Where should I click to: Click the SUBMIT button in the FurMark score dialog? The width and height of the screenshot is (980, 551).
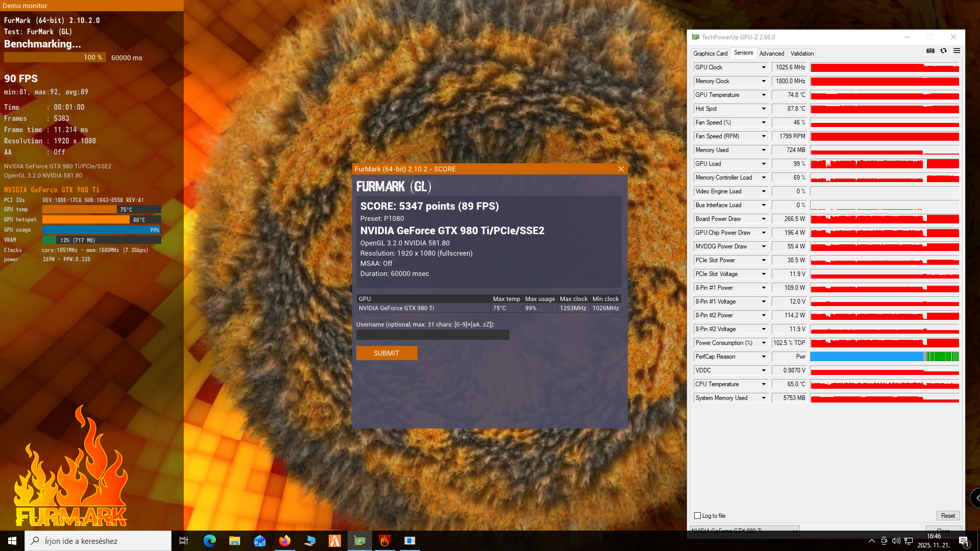[386, 353]
